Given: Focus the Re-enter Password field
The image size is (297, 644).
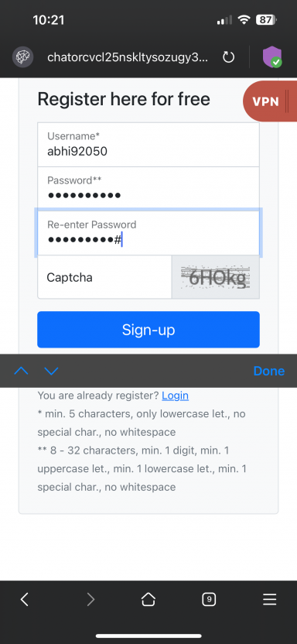Looking at the screenshot, I should [x=148, y=233].
